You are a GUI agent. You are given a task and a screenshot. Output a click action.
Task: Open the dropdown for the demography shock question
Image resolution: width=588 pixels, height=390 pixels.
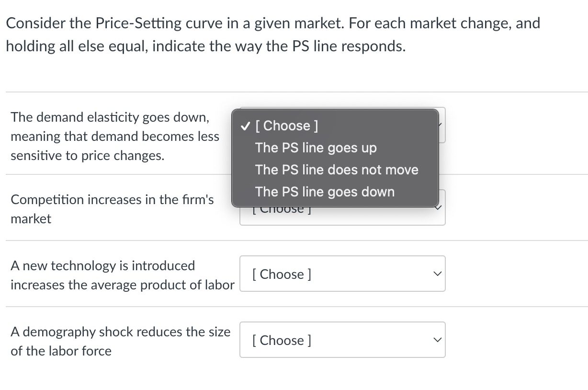pos(342,340)
